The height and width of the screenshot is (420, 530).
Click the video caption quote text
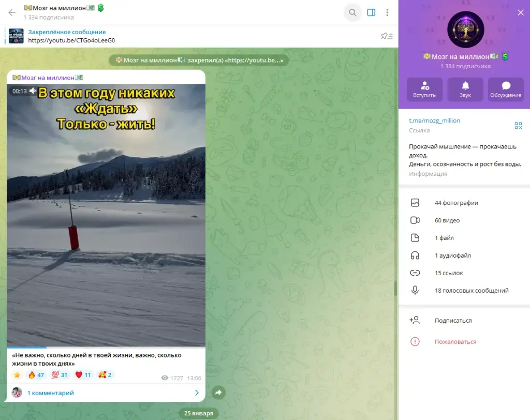pyautogui.click(x=97, y=359)
